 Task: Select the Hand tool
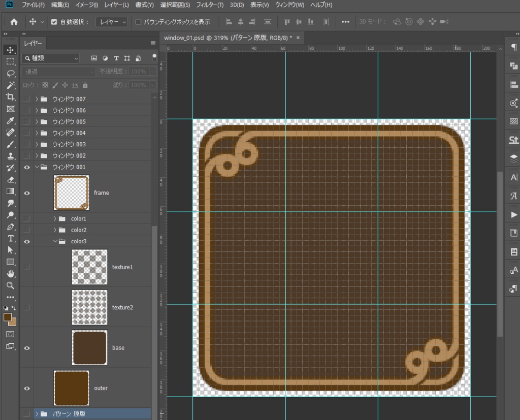[x=10, y=274]
